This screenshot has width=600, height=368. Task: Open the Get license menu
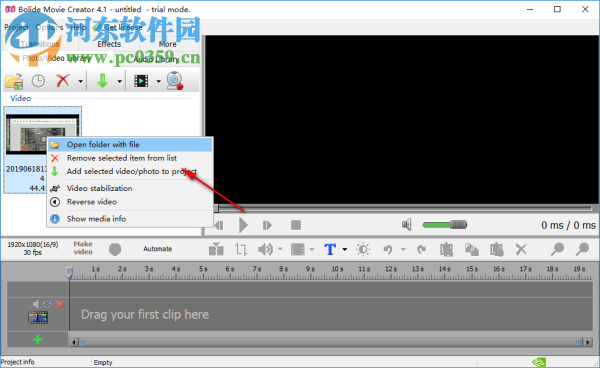(x=119, y=27)
